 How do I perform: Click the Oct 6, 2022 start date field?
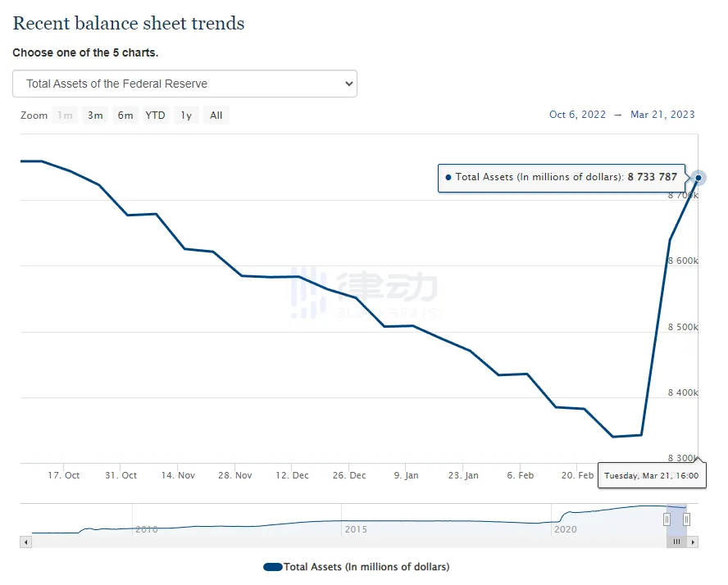pos(577,115)
